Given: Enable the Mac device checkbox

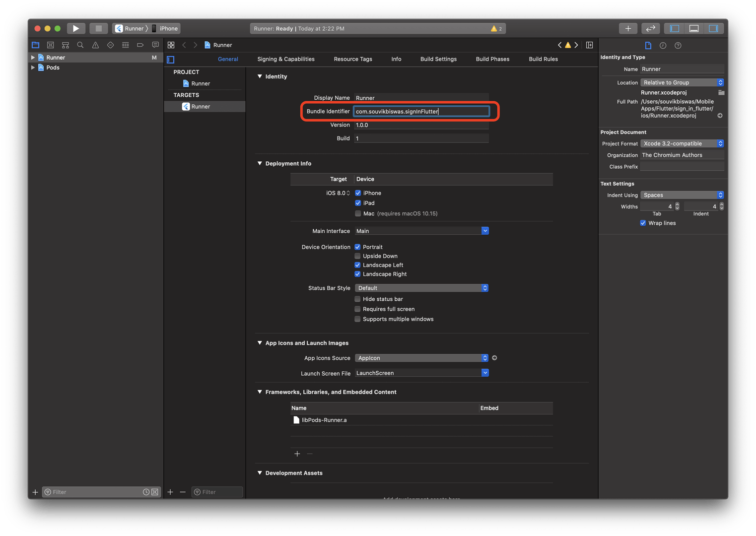Looking at the screenshot, I should [x=358, y=213].
